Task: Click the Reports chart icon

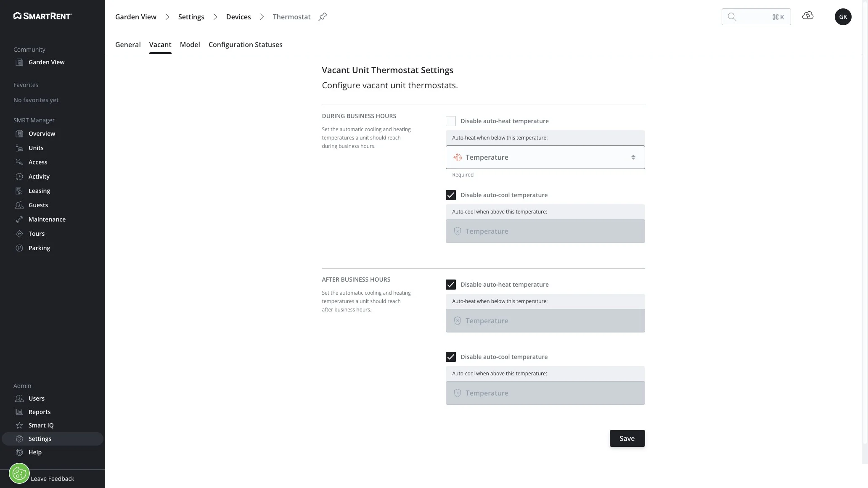Action: tap(19, 412)
